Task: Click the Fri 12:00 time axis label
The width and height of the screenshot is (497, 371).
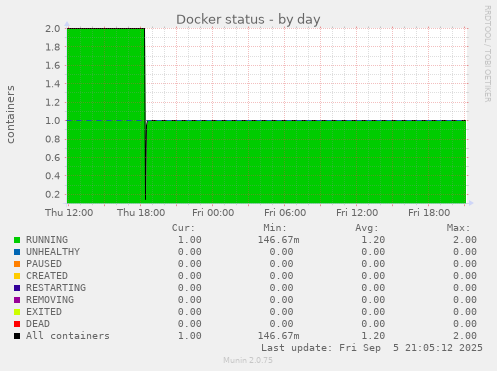Action: pyautogui.click(x=357, y=213)
